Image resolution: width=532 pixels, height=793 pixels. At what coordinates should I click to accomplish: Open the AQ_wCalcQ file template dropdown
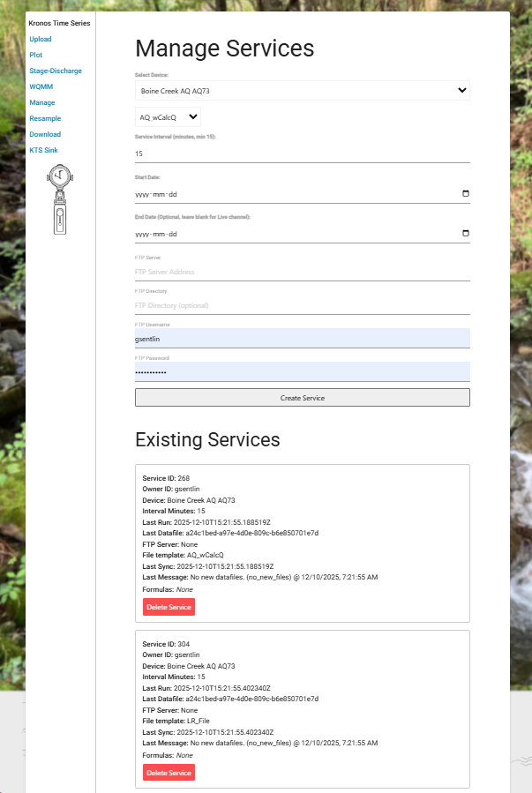tap(168, 117)
